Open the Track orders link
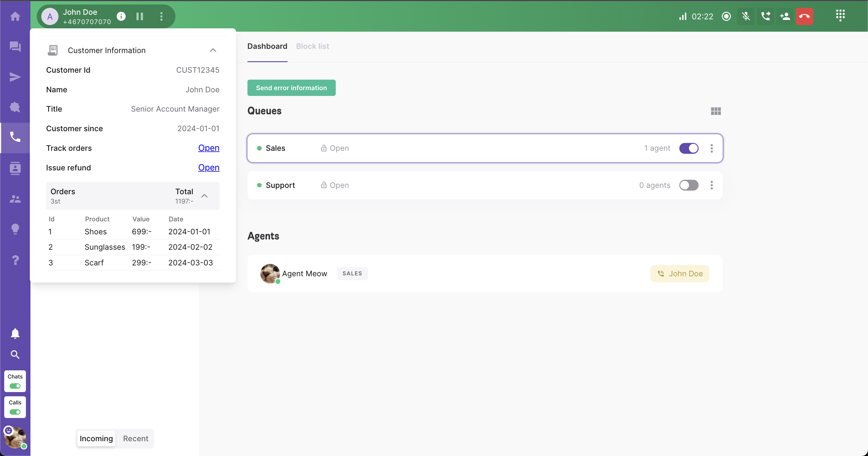Screen dimensions: 868x456 [x=209, y=148]
